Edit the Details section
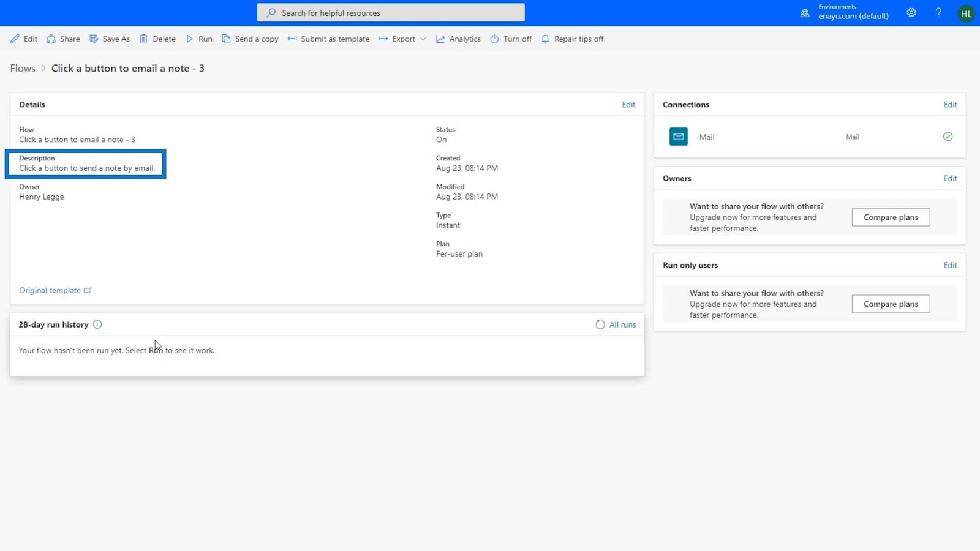 coord(628,105)
